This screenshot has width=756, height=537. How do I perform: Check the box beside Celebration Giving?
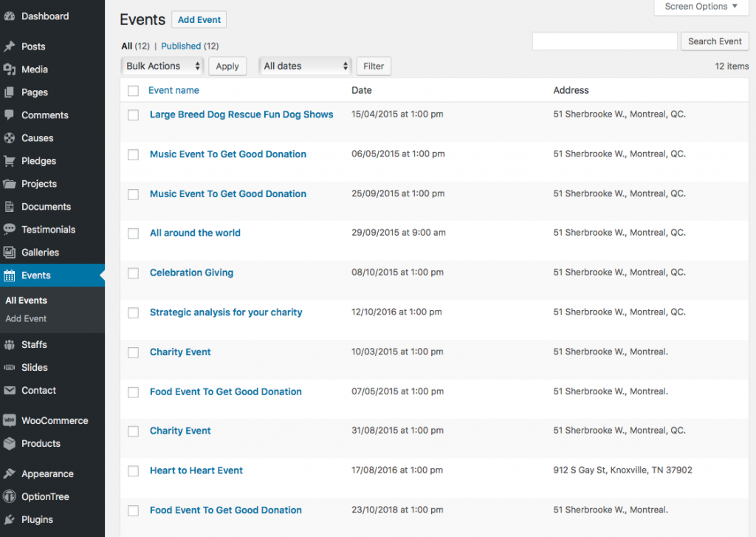(x=133, y=273)
